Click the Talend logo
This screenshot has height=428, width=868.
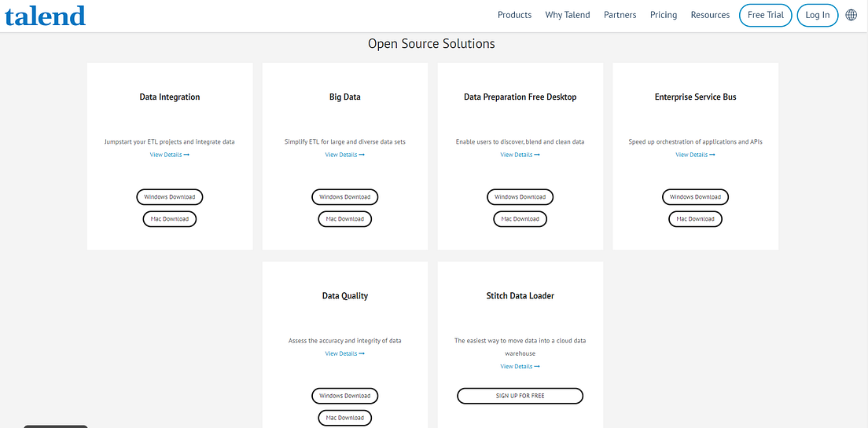coord(46,16)
